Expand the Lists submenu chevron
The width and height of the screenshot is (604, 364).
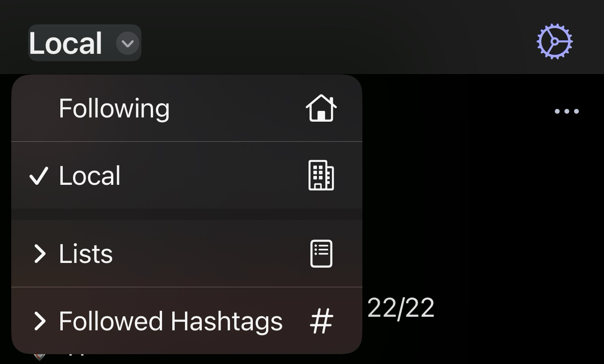tap(40, 254)
